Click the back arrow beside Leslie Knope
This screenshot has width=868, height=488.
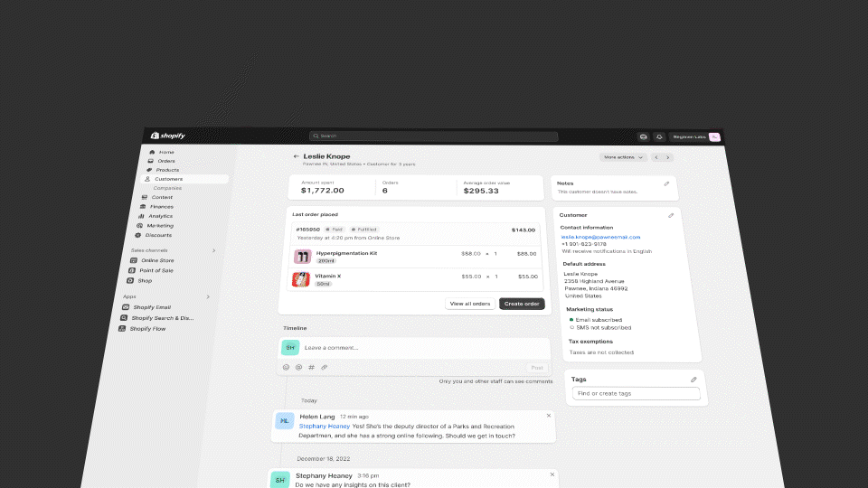(x=297, y=156)
